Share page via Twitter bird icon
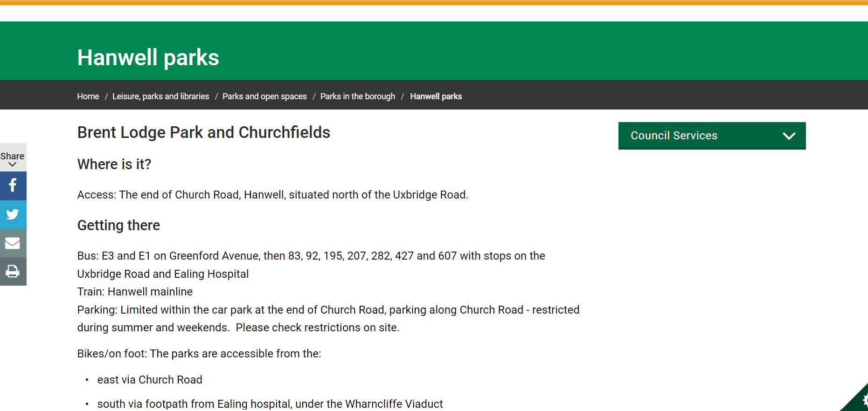This screenshot has height=411, width=868. click(13, 214)
